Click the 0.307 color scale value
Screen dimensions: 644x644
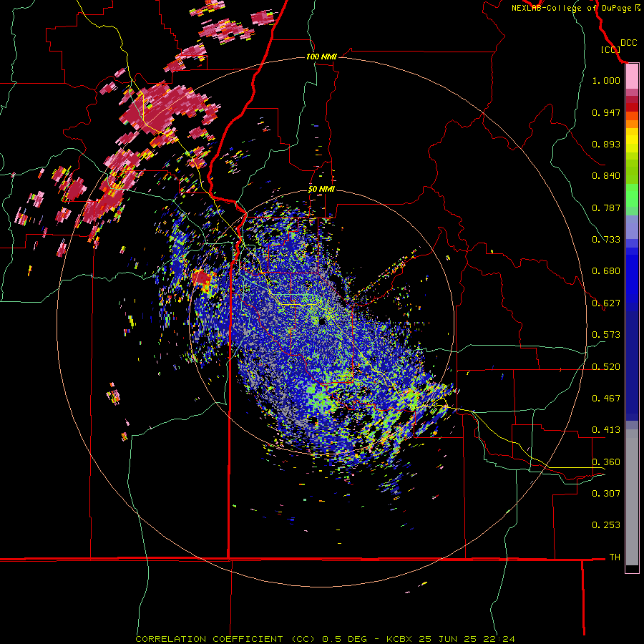coord(606,493)
